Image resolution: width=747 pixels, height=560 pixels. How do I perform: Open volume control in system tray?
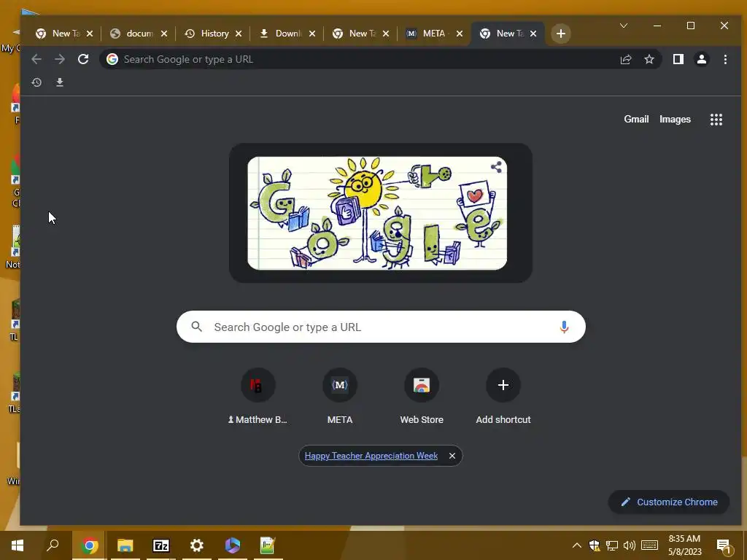coord(630,545)
